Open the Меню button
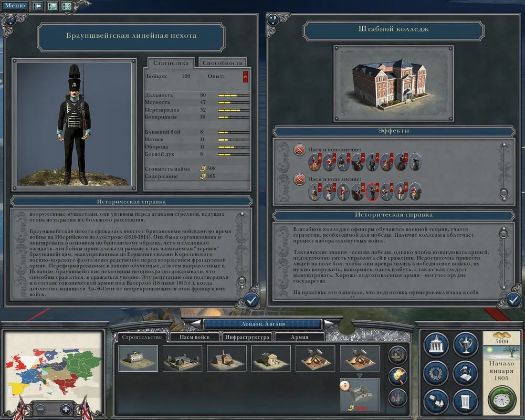The image size is (525, 420). [15, 6]
